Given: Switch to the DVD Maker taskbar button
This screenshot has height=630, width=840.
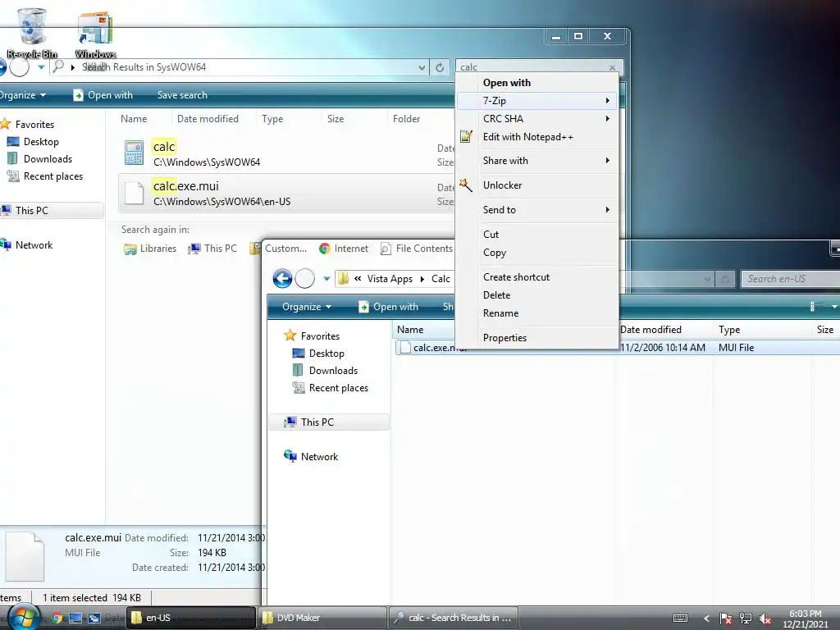Looking at the screenshot, I should tap(322, 618).
